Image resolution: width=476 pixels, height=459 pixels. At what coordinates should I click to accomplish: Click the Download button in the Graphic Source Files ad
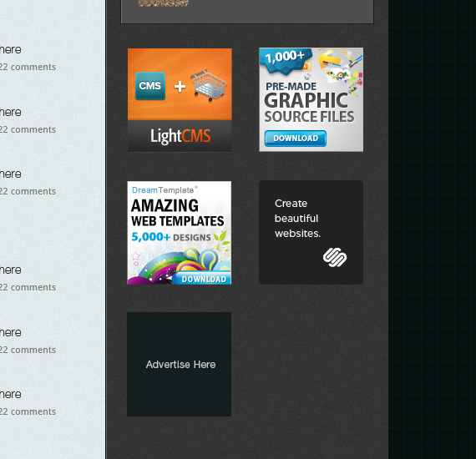[296, 139]
